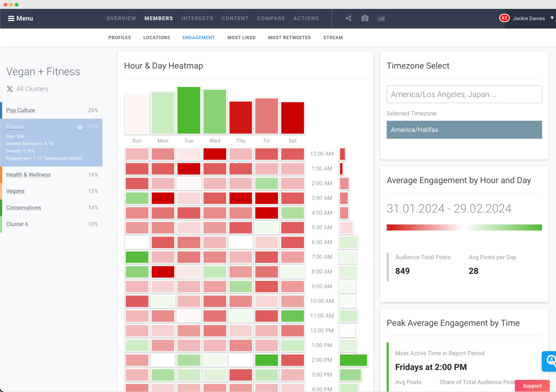This screenshot has height=392, width=556.
Task: Open the 62 notifications badge
Action: [504, 18]
